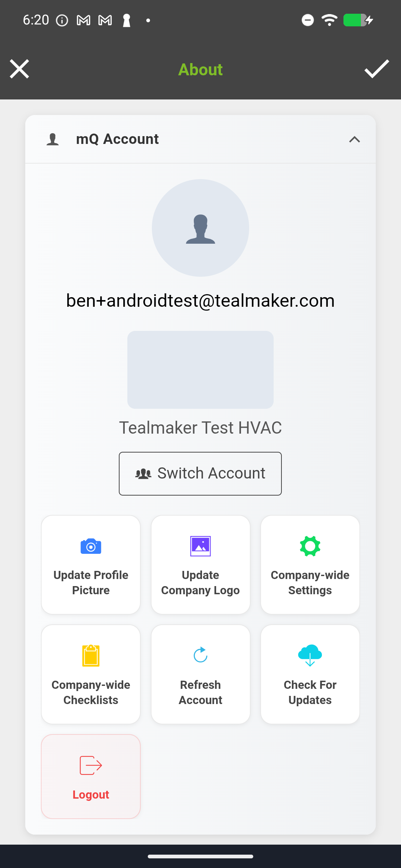Image resolution: width=401 pixels, height=868 pixels.
Task: Tap the blank company logo placeholder
Action: click(200, 370)
